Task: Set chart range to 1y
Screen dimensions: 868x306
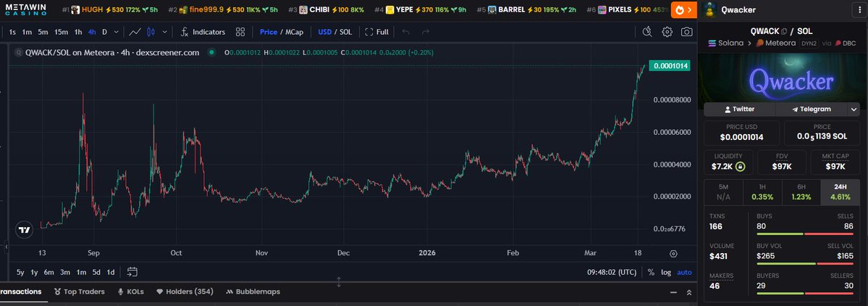Action: [x=34, y=272]
